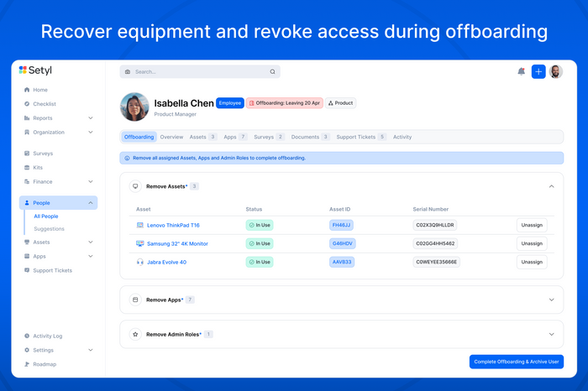
Task: Expand the Finance chevron
Action: pyautogui.click(x=91, y=181)
